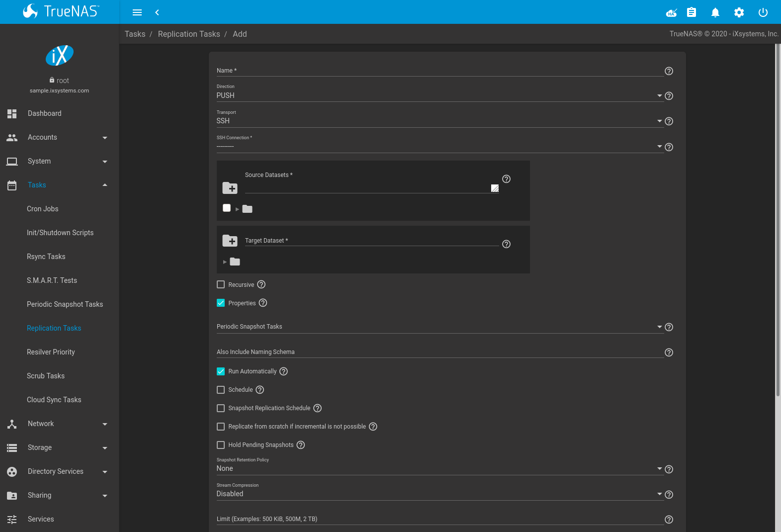This screenshot has height=532, width=781.
Task: Show help for Also Include Naming Schema
Action: [669, 353]
